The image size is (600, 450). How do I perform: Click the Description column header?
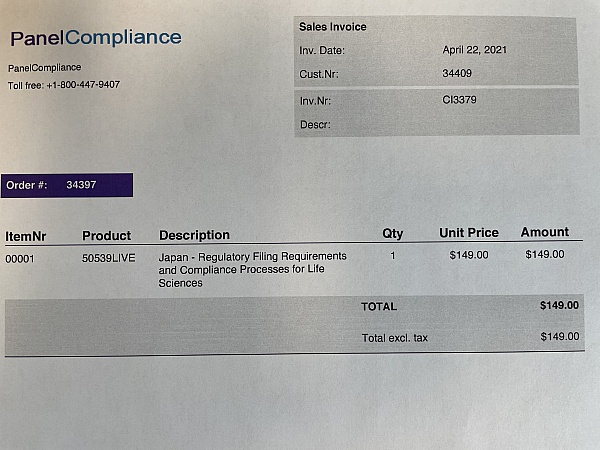pos(194,235)
